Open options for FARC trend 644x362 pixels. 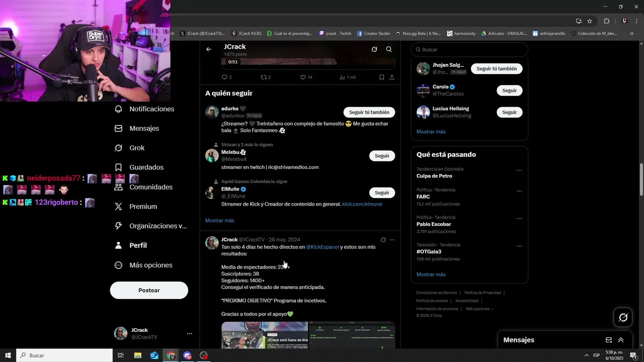click(519, 192)
